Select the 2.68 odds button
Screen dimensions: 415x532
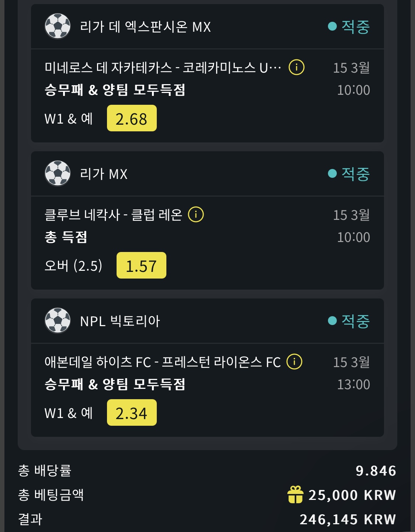pos(132,118)
